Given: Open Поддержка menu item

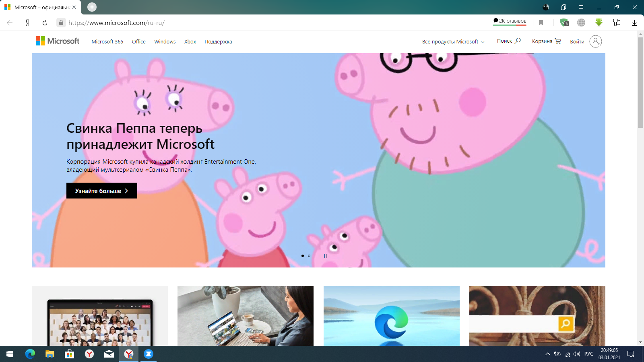Looking at the screenshot, I should (x=218, y=41).
